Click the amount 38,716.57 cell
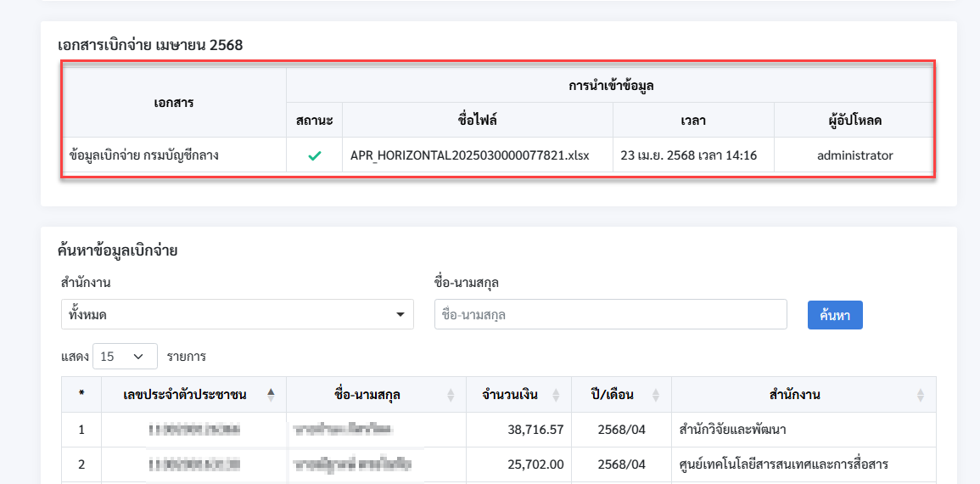The height and width of the screenshot is (484, 980). [518, 431]
